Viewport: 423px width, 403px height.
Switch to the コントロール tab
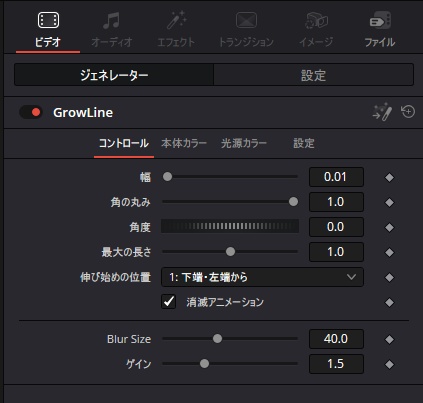tap(124, 143)
